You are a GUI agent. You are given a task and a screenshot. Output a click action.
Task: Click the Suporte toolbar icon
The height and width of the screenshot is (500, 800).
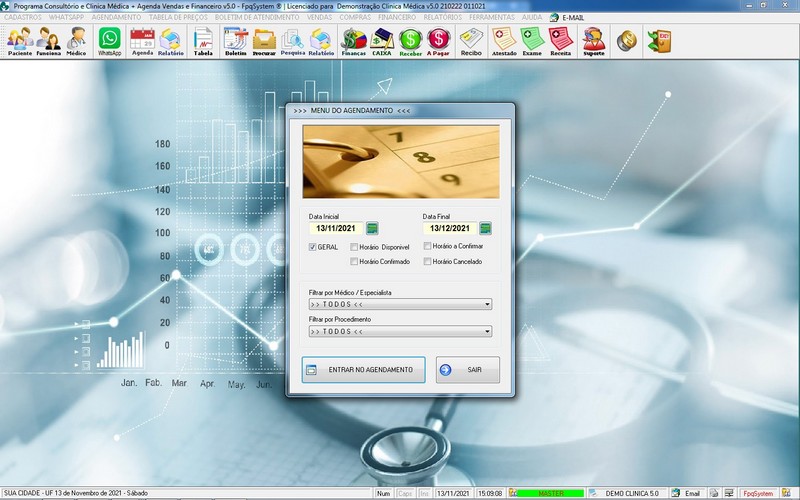(x=593, y=40)
